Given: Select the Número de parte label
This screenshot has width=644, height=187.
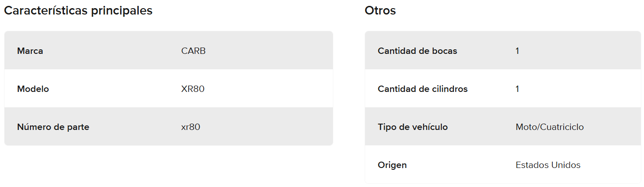Looking at the screenshot, I should point(53,127).
